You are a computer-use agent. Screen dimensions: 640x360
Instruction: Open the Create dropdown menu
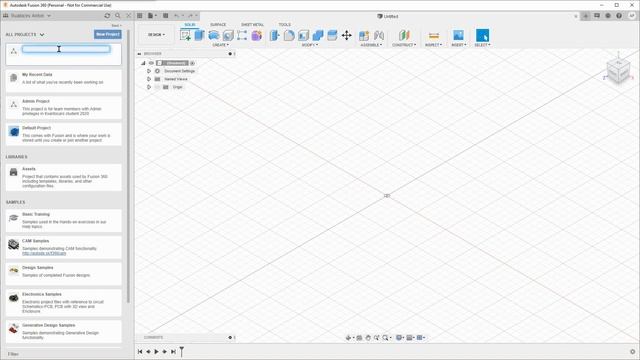220,45
